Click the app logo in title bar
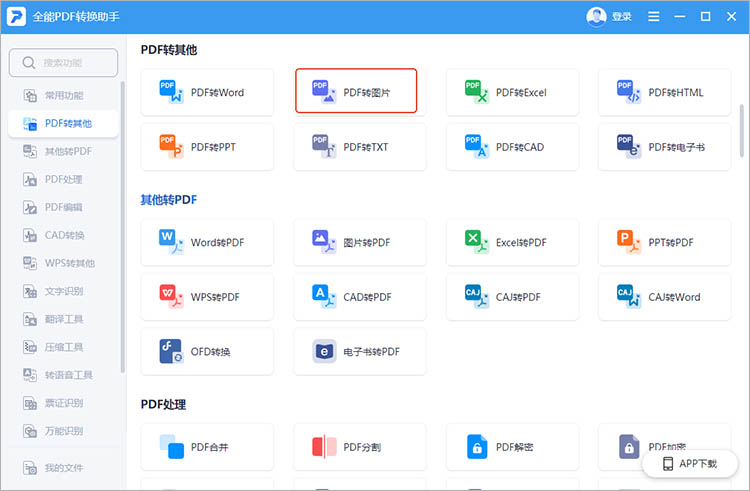Image resolution: width=750 pixels, height=491 pixels. point(16,16)
